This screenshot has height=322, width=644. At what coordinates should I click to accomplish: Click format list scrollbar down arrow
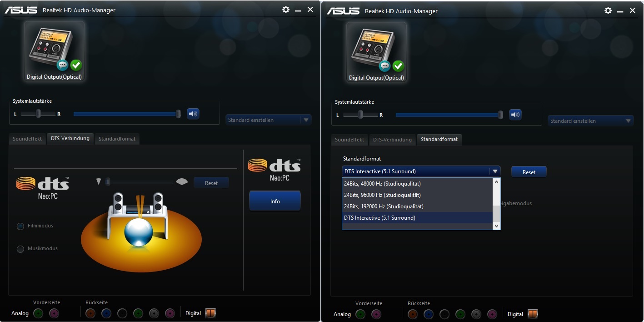click(x=496, y=226)
